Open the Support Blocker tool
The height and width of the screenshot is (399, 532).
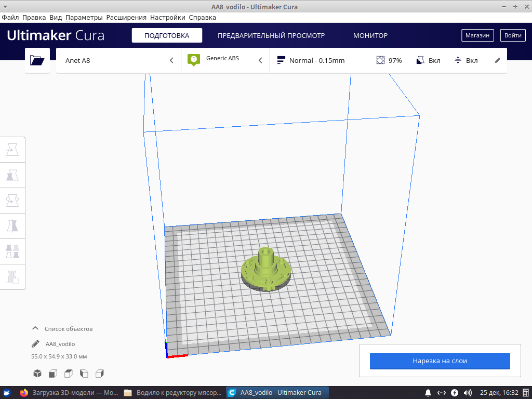pos(12,277)
